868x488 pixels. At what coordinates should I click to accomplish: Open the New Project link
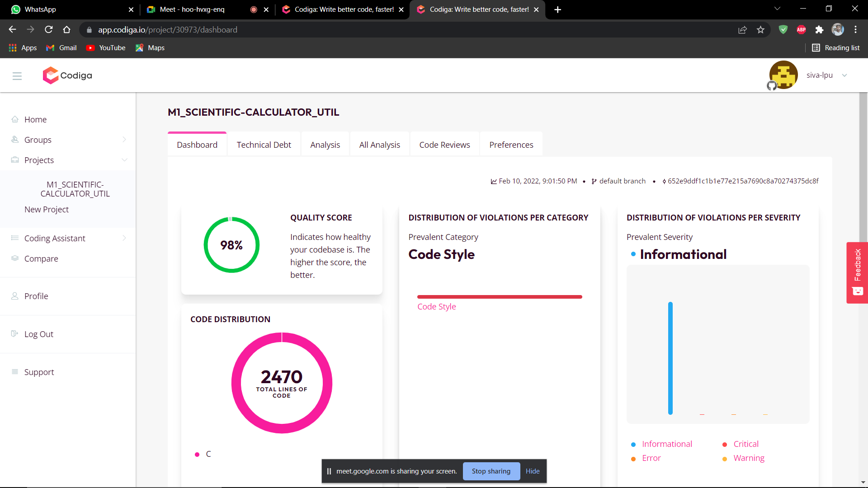(47, 209)
